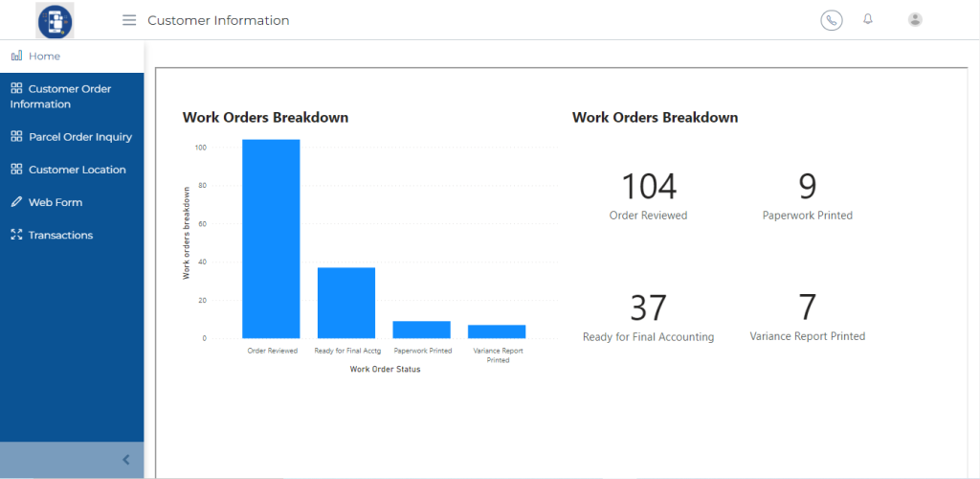Screen dimensions: 980x479
Task: Click the hamburger menu icon
Action: [x=129, y=20]
